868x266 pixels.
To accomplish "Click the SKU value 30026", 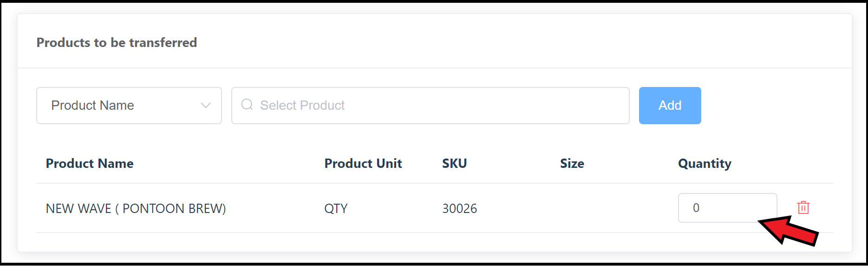I will tap(459, 208).
